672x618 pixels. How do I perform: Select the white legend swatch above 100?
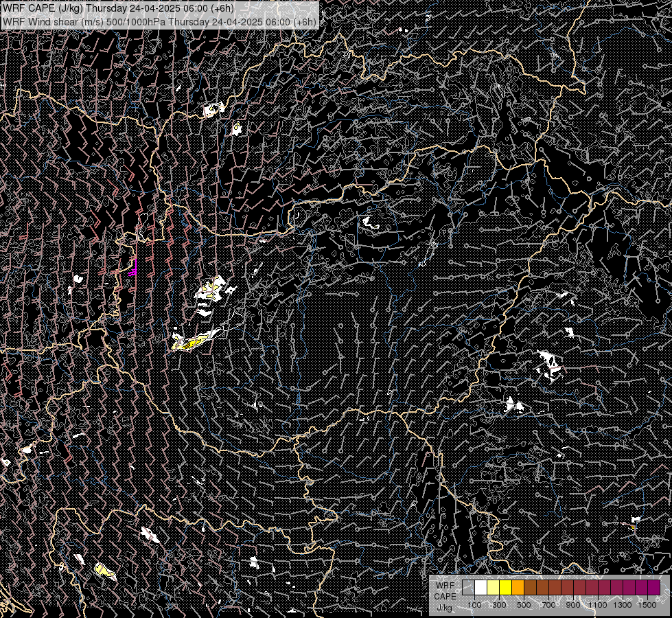481,587
